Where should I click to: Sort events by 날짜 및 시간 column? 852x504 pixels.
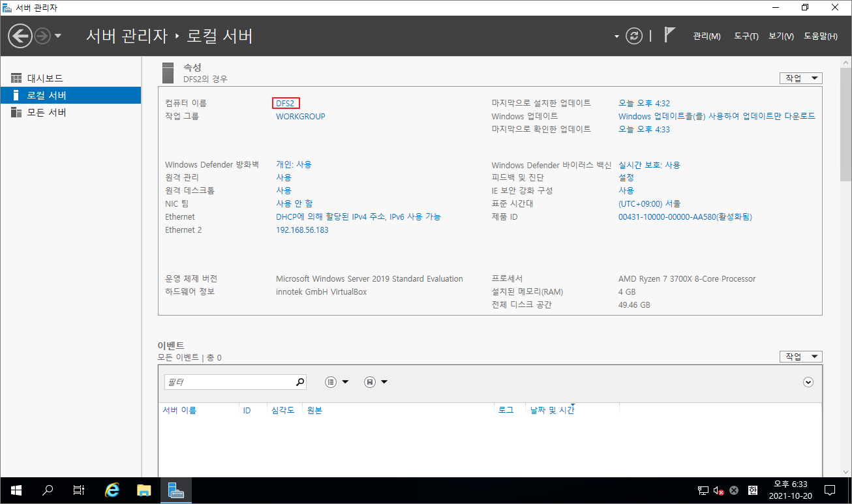click(553, 410)
